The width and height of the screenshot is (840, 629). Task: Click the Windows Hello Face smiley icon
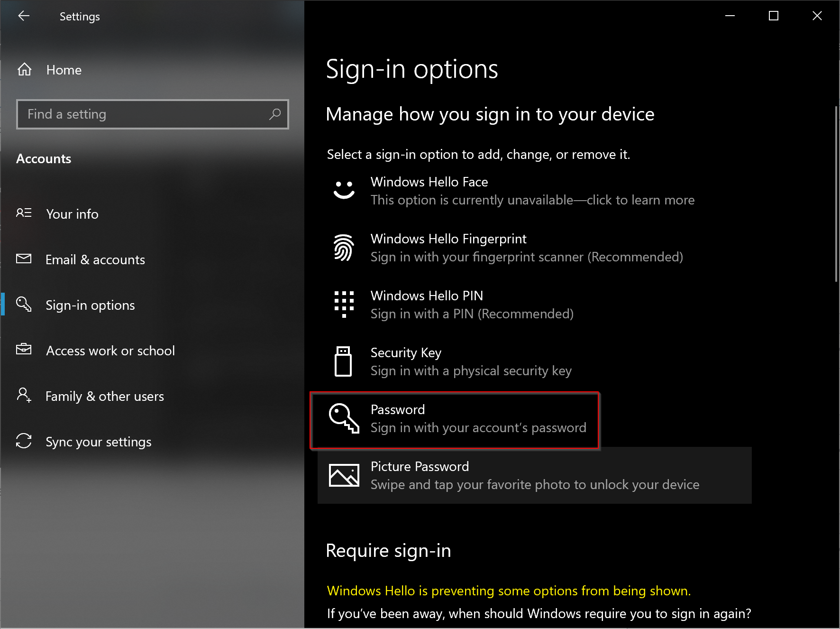[344, 190]
